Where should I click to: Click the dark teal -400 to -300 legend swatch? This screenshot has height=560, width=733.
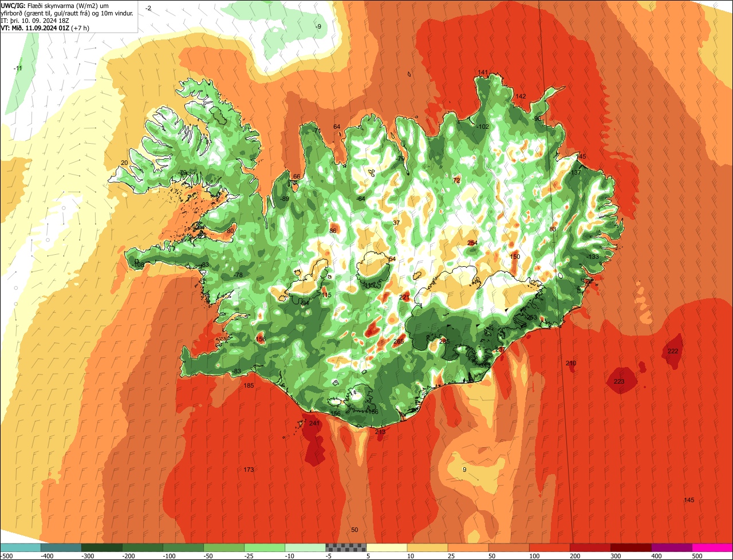[x=61, y=547]
